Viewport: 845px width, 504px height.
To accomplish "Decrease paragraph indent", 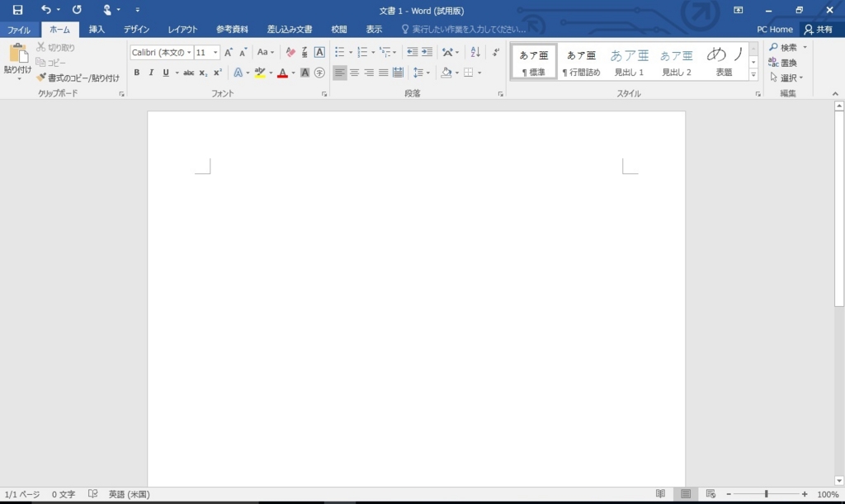I will 413,52.
